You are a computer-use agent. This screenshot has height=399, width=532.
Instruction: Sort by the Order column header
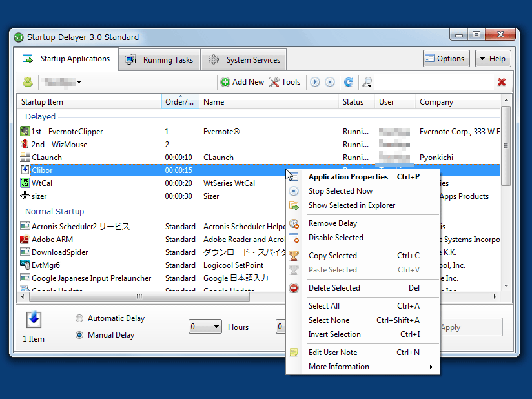180,102
